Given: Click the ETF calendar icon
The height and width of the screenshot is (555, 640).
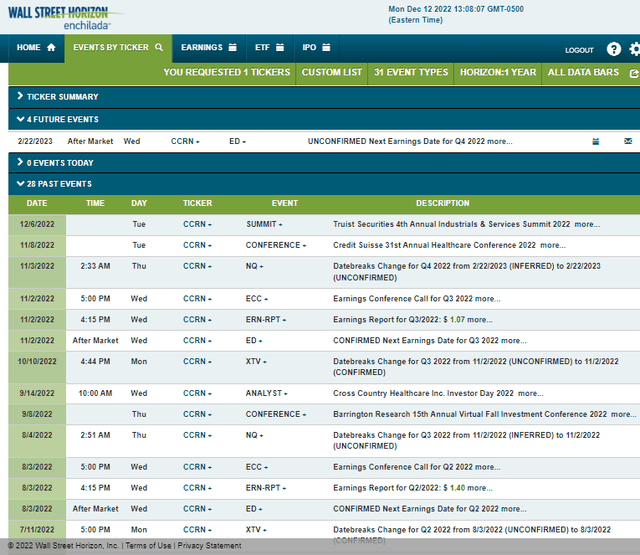Looking at the screenshot, I should click(280, 47).
